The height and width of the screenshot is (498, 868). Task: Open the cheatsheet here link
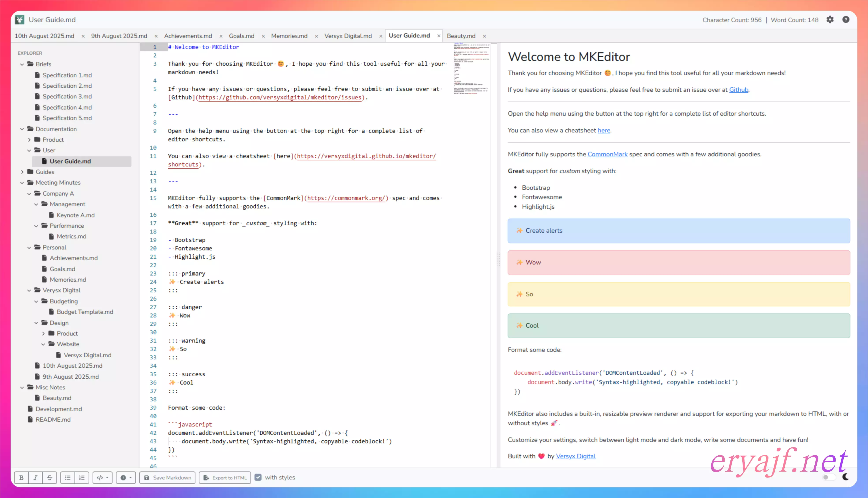604,130
